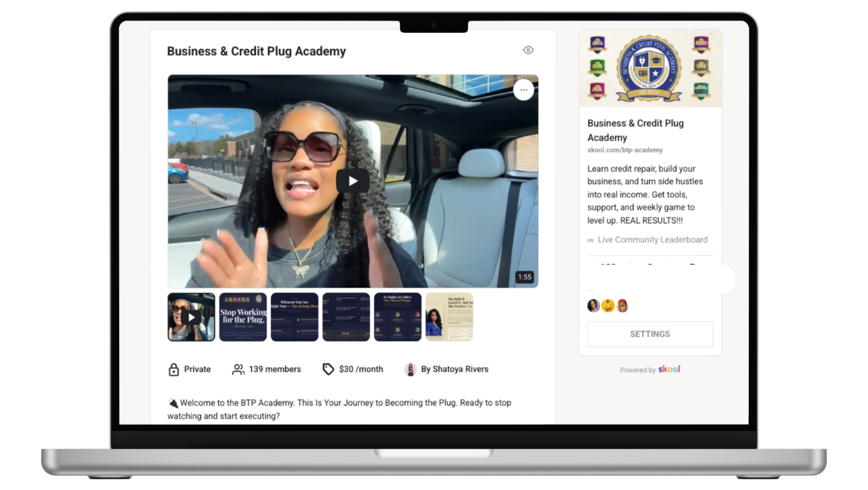Select the 'Whoever You Are Right Now' thumbnail

294,317
